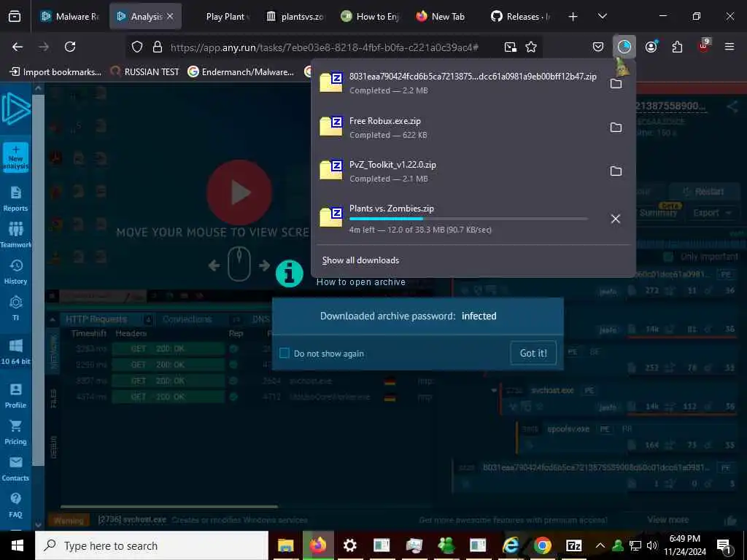This screenshot has width=747, height=560.
Task: Open RUSSIAN TEST bookmark
Action: [x=145, y=72]
